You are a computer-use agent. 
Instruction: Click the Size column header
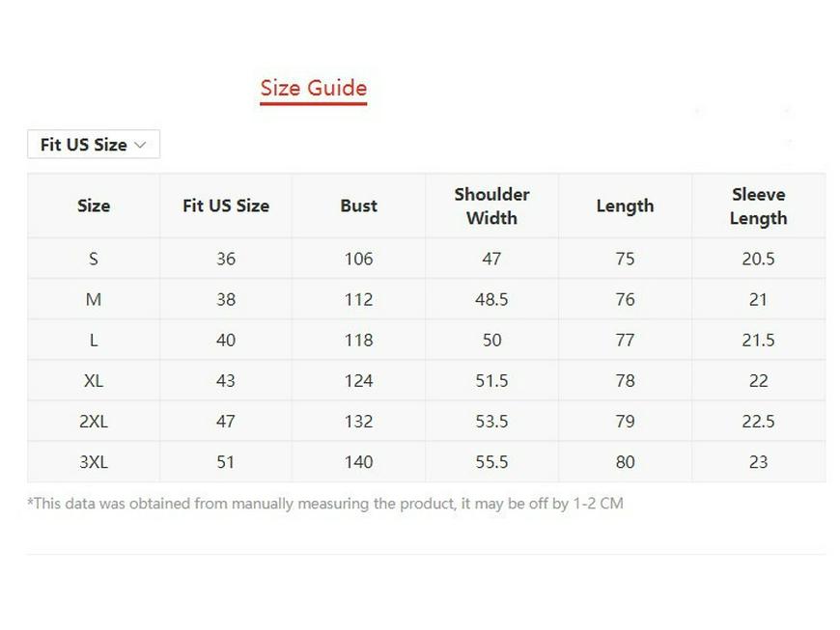coord(94,205)
